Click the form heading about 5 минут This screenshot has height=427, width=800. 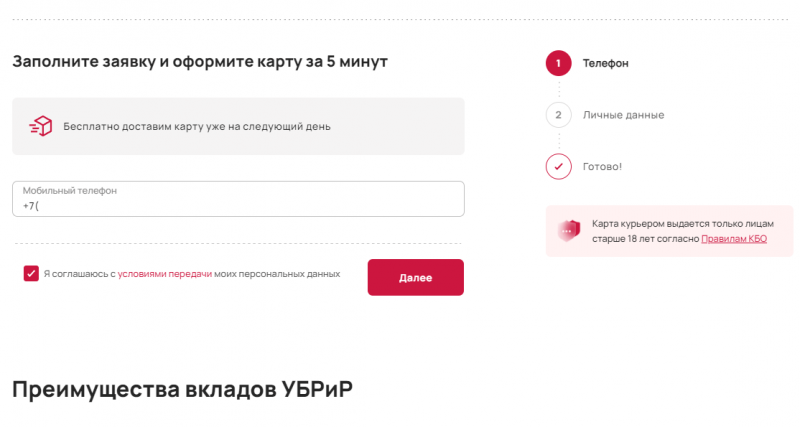pos(200,61)
